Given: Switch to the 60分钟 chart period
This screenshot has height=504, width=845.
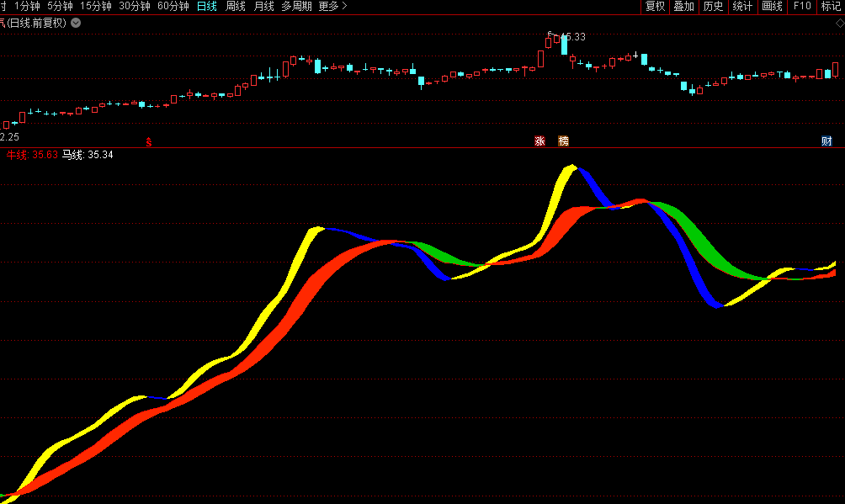Looking at the screenshot, I should pyautogui.click(x=173, y=7).
